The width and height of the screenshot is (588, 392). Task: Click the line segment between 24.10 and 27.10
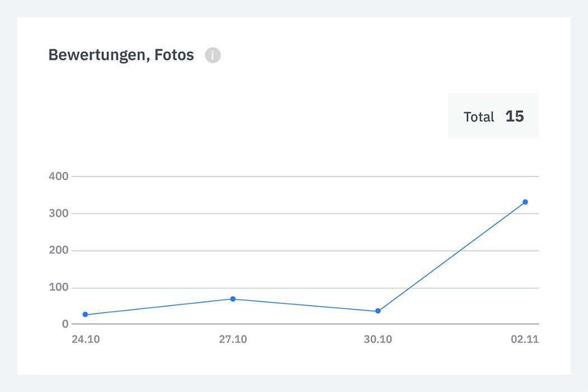tap(159, 307)
